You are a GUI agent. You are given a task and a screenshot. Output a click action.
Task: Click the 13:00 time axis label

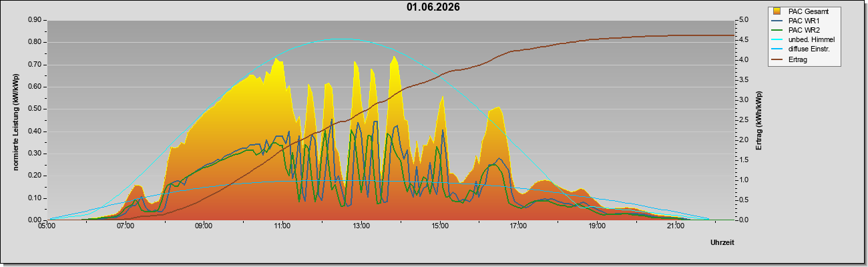point(361,226)
